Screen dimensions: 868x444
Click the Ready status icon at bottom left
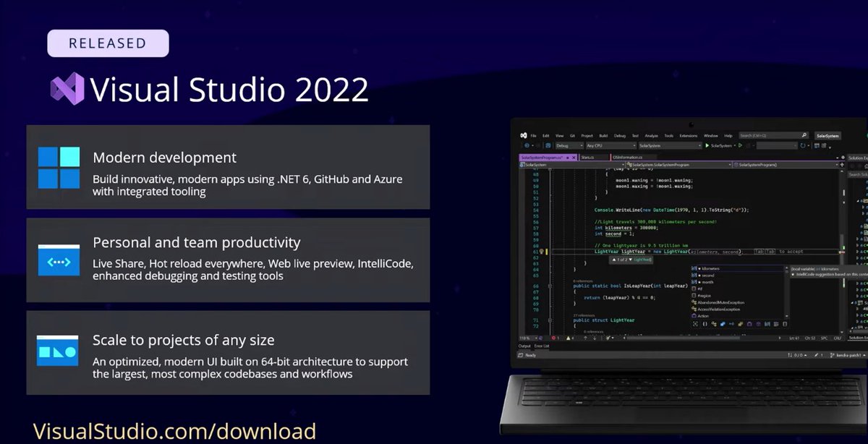click(522, 355)
